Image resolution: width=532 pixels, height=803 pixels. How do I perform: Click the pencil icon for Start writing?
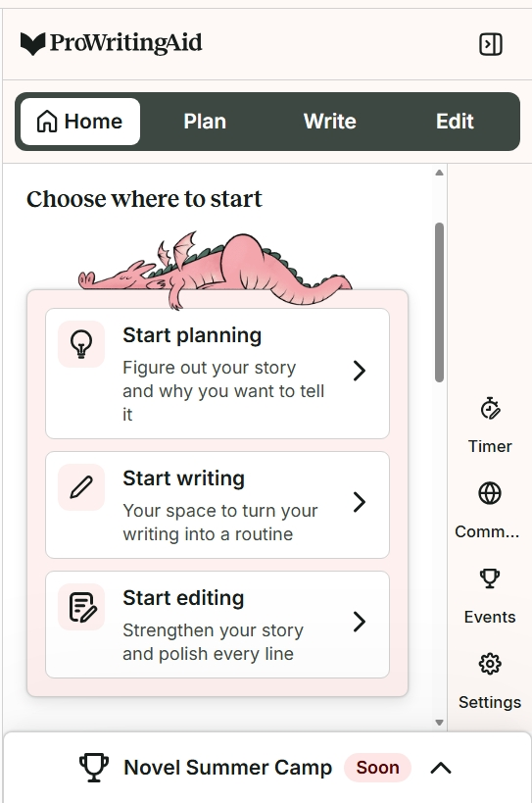point(81,487)
